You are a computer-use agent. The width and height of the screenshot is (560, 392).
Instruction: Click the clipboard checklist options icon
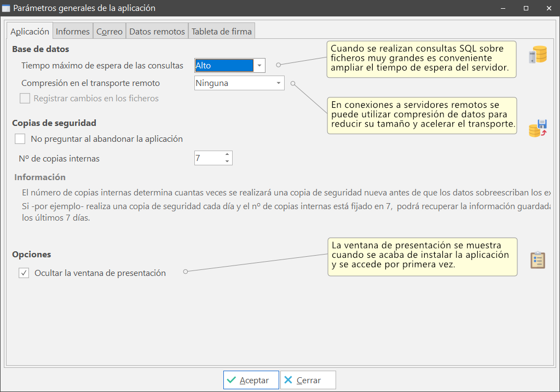[x=537, y=260]
